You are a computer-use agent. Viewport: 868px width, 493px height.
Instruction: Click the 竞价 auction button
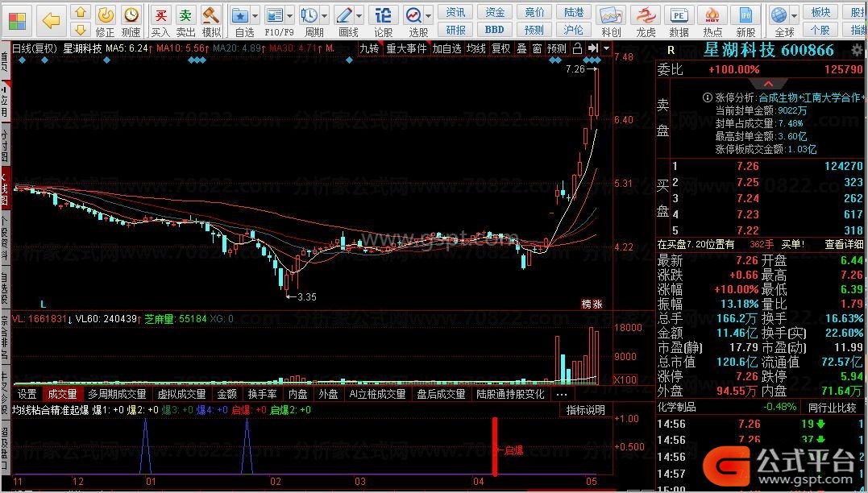(534, 12)
